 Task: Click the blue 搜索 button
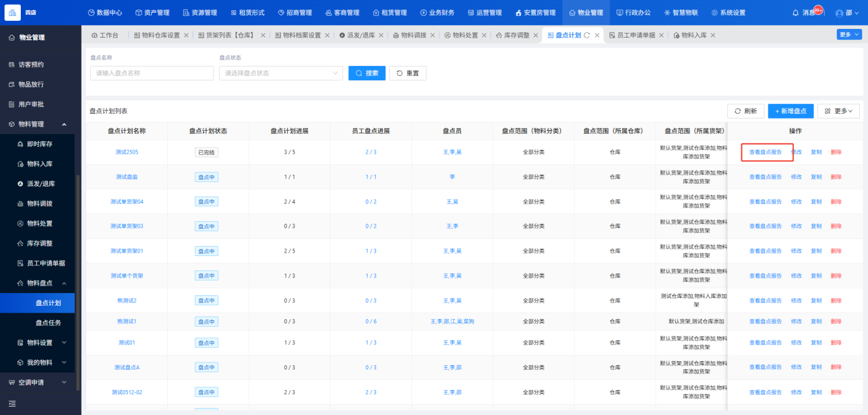coord(367,73)
